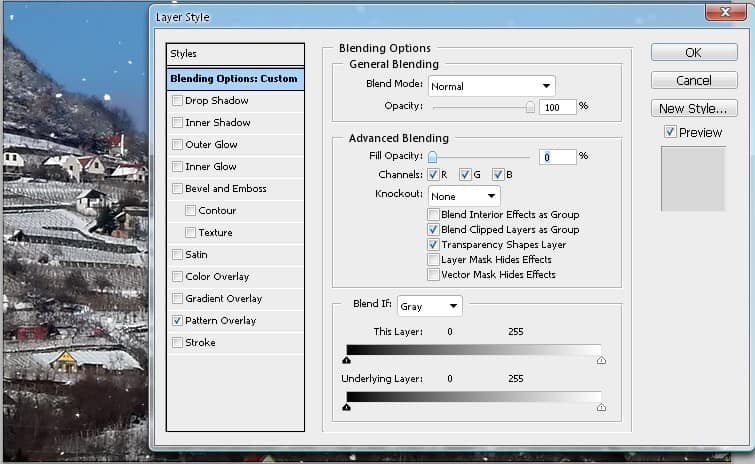Check Blend Interior Effects as Group
This screenshot has width=755, height=464.
(433, 215)
